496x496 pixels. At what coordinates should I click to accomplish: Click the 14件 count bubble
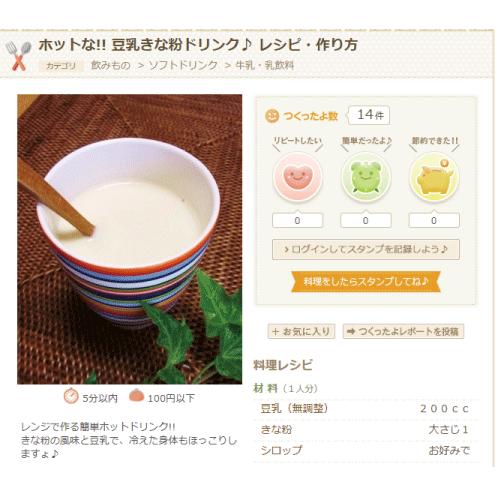click(x=369, y=115)
